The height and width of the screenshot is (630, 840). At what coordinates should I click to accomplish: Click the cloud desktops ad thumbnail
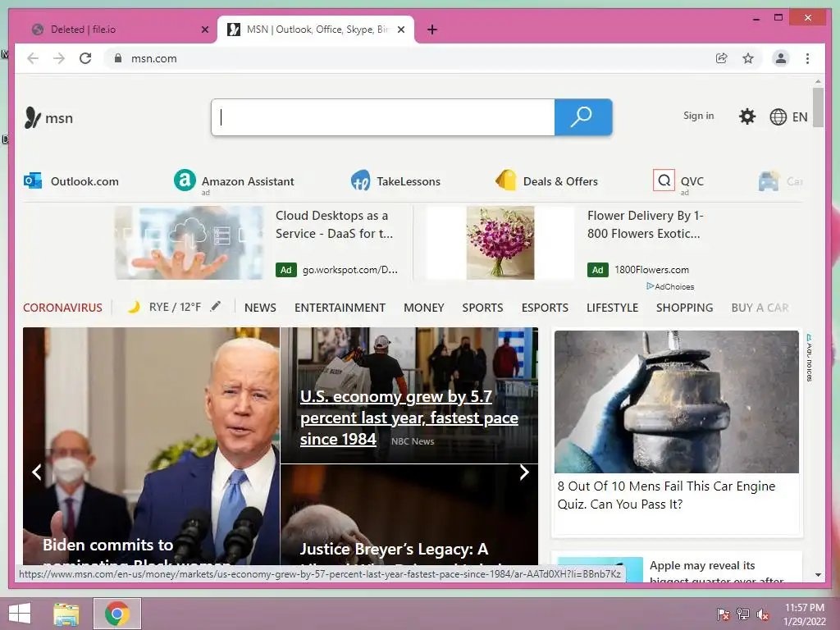(189, 243)
